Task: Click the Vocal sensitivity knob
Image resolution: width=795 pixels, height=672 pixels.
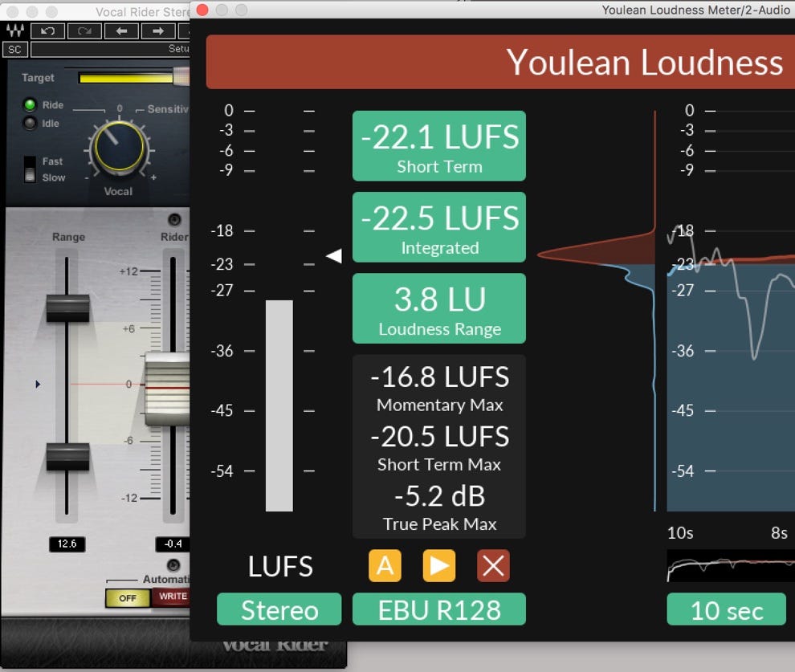Action: click(x=119, y=148)
